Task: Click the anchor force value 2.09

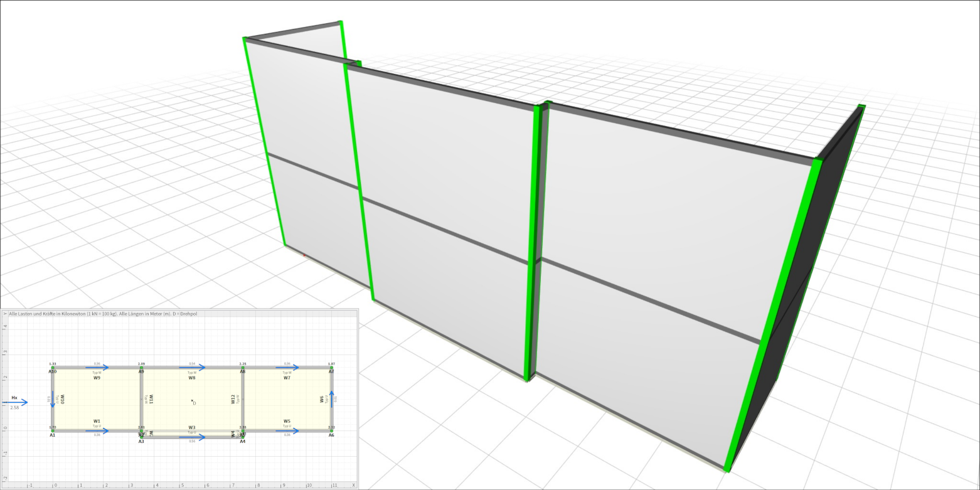Action: coord(141,364)
